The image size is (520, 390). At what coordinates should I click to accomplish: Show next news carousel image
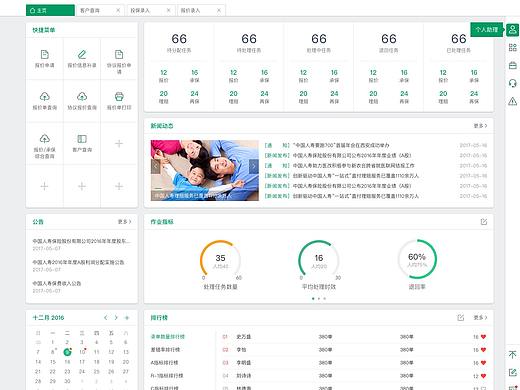(x=254, y=166)
